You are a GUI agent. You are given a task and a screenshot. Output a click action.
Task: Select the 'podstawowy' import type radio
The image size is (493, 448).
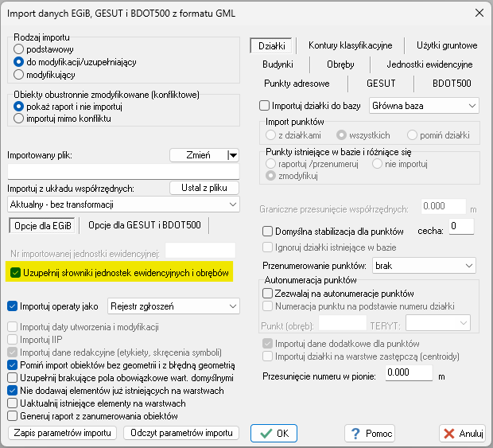click(x=19, y=49)
